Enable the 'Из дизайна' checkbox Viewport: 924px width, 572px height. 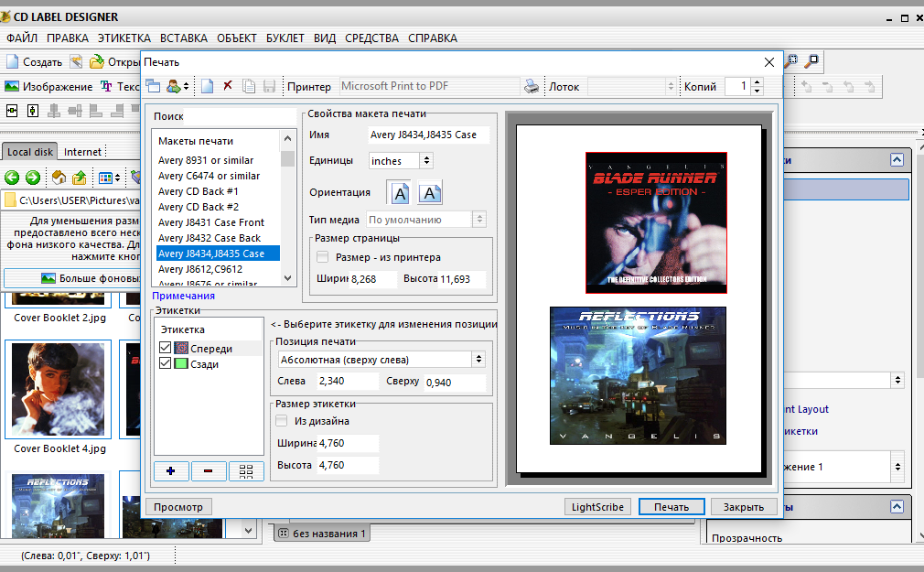pyautogui.click(x=282, y=420)
